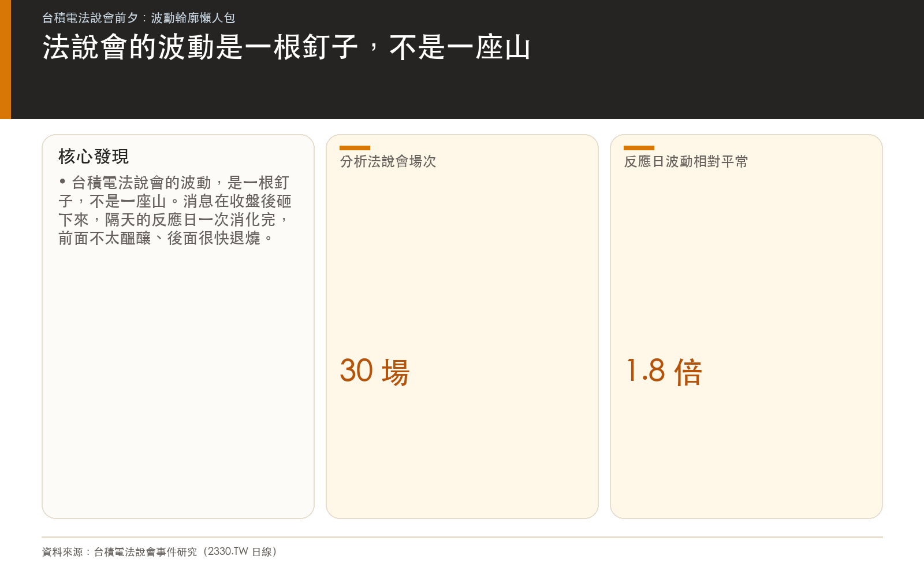Select the value 1.8 倍
Image resolution: width=924 pixels, height=578 pixels.
click(664, 371)
